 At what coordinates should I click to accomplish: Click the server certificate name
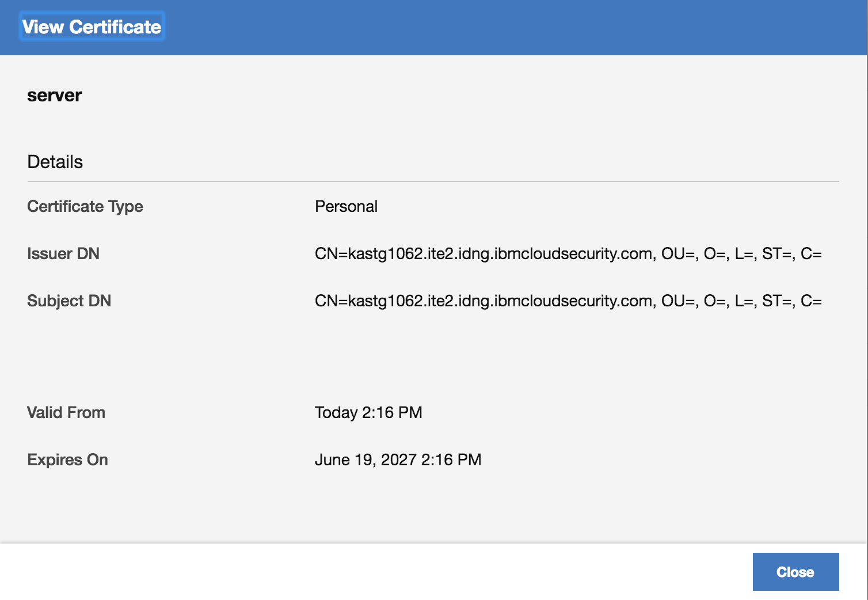pos(54,95)
